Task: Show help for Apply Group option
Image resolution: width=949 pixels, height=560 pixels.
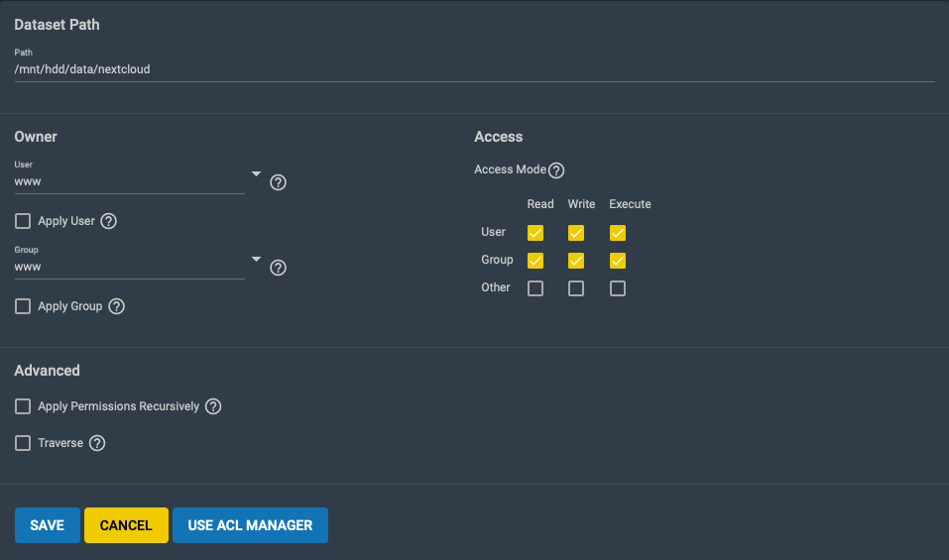Action: coord(116,306)
